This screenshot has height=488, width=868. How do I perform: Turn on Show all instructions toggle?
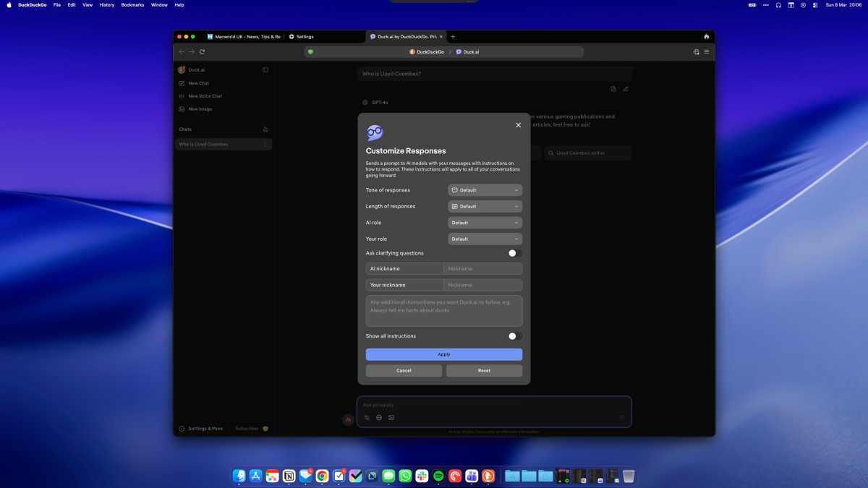click(x=514, y=336)
